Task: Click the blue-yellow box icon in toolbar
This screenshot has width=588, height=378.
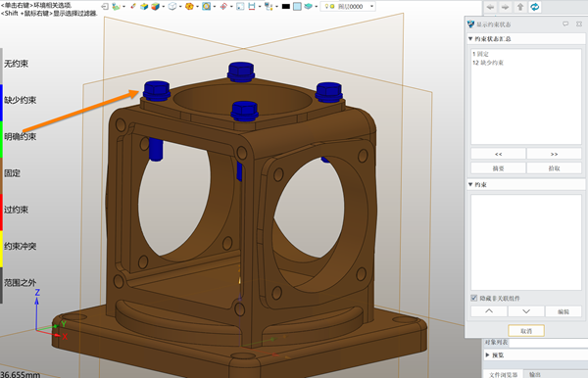Action: tap(144, 7)
